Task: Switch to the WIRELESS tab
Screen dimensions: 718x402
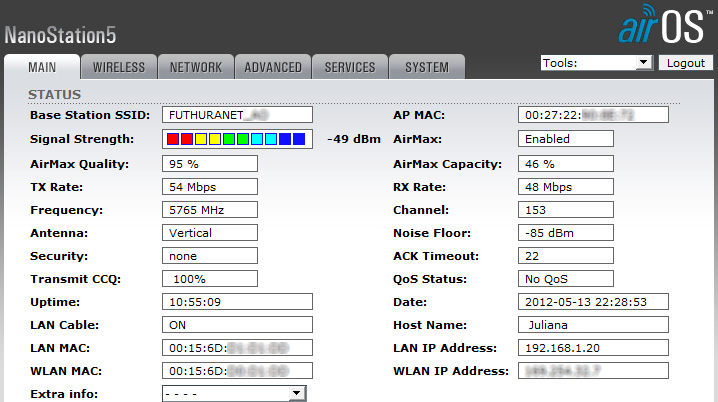Action: [x=119, y=67]
